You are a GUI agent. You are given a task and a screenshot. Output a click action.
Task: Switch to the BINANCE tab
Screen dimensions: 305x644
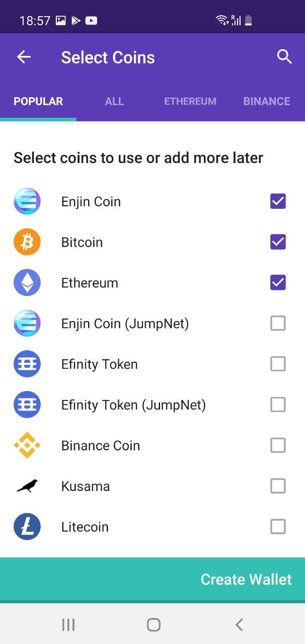266,101
